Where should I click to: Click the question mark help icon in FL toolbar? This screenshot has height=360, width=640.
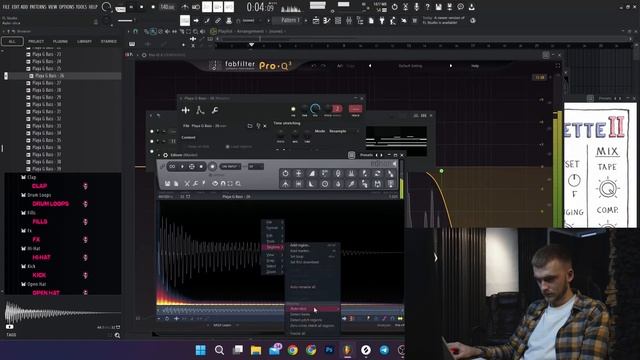click(x=427, y=7)
